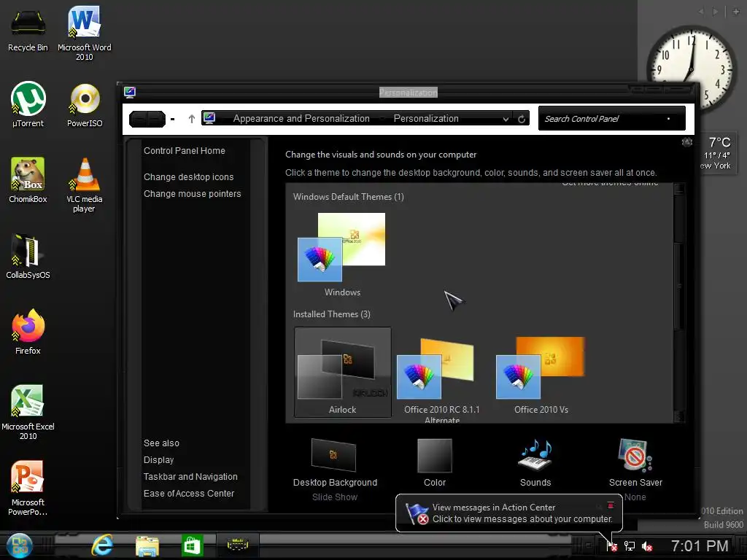Click the Search Control Panel field
This screenshot has width=747, height=560.
612,119
